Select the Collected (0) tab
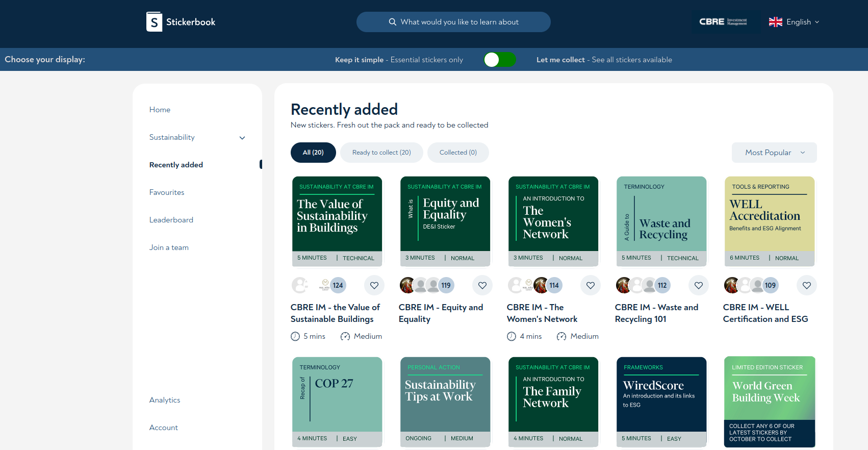 pos(458,153)
